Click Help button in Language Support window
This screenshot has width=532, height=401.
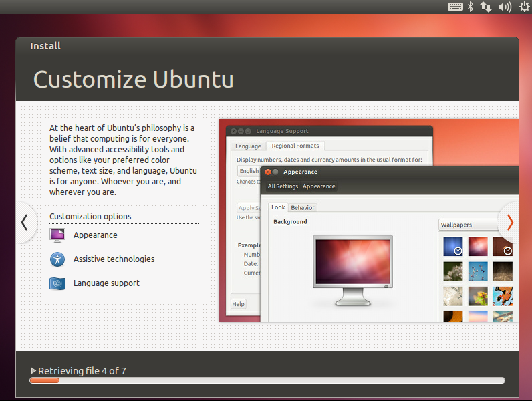click(x=238, y=304)
